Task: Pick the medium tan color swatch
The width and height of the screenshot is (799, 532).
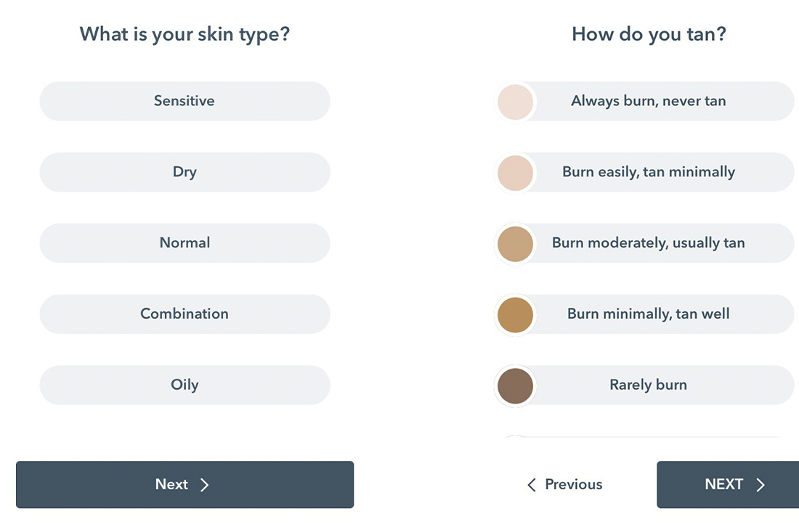Action: 516,244
